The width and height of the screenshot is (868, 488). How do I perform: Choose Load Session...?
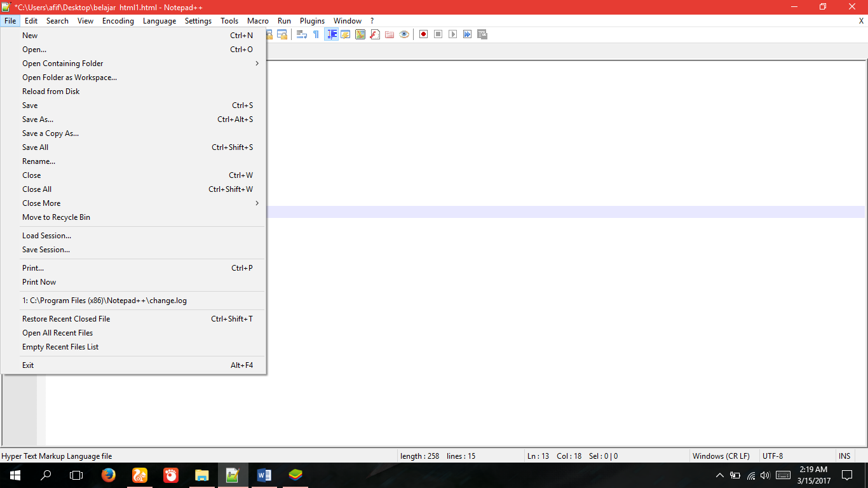pos(133,236)
